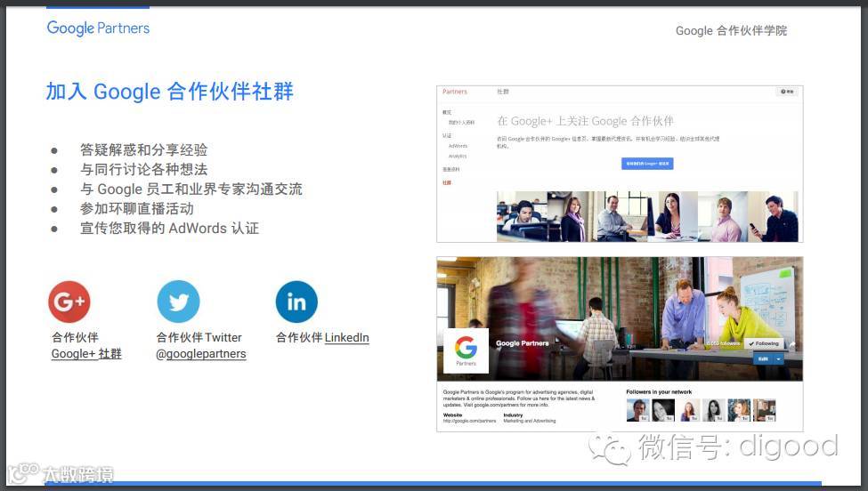Select 'AdWords' in the Partners sidebar
This screenshot has width=868, height=491.
(458, 146)
